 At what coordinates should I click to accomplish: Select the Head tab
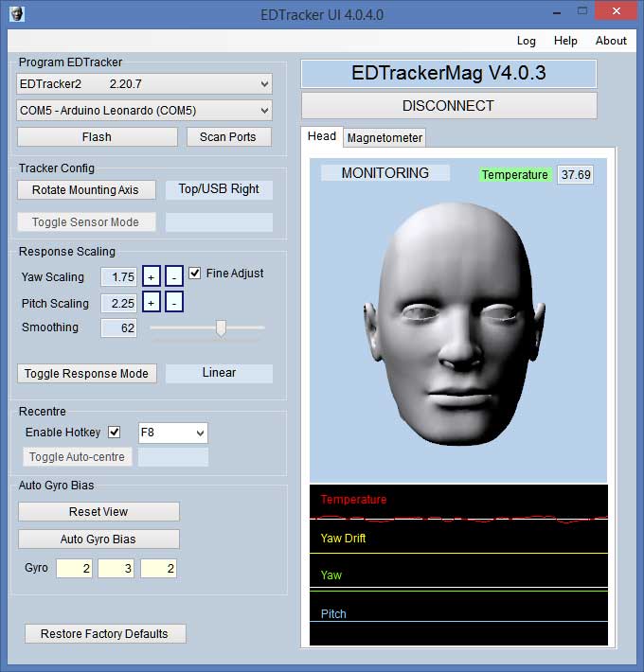point(322,136)
